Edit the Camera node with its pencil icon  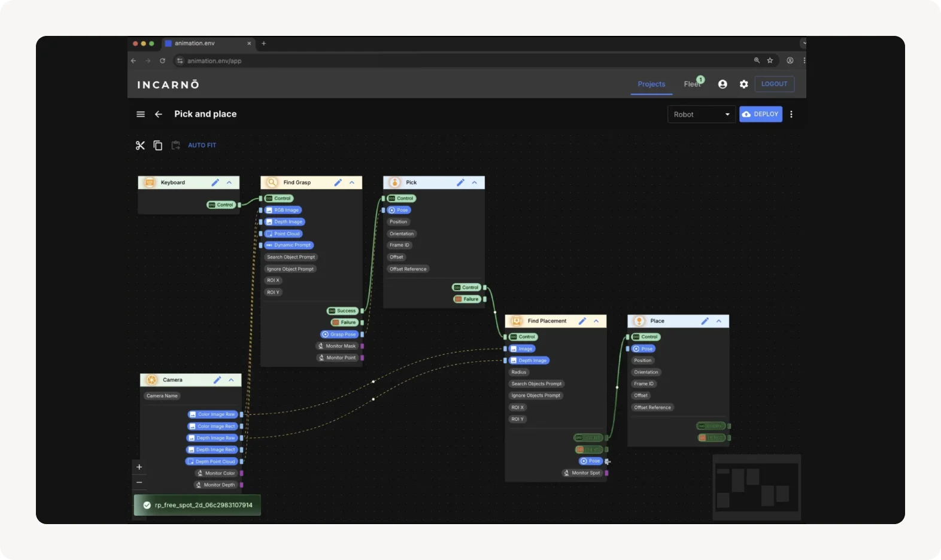pyautogui.click(x=217, y=380)
